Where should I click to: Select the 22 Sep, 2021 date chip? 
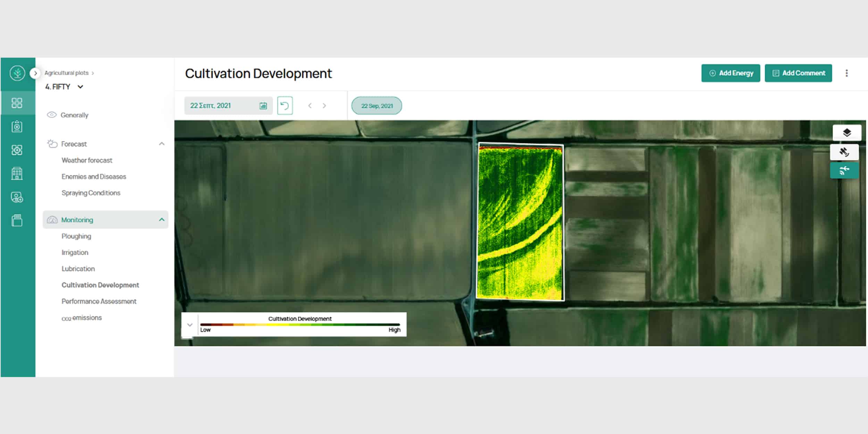[x=377, y=106]
